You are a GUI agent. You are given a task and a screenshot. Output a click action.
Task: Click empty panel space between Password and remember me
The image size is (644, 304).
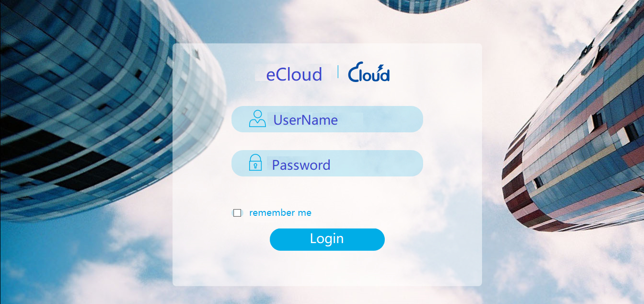[327, 192]
